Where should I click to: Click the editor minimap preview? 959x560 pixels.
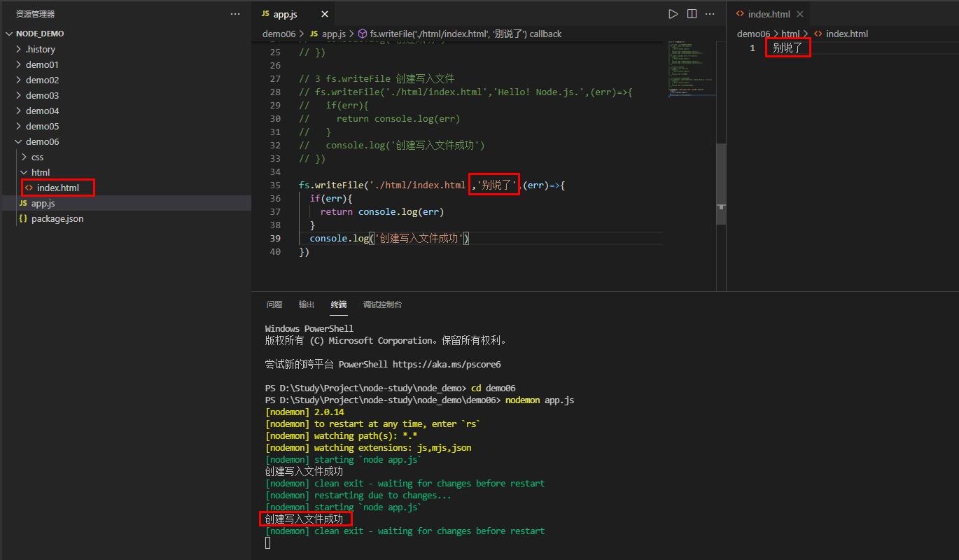pyautogui.click(x=691, y=70)
